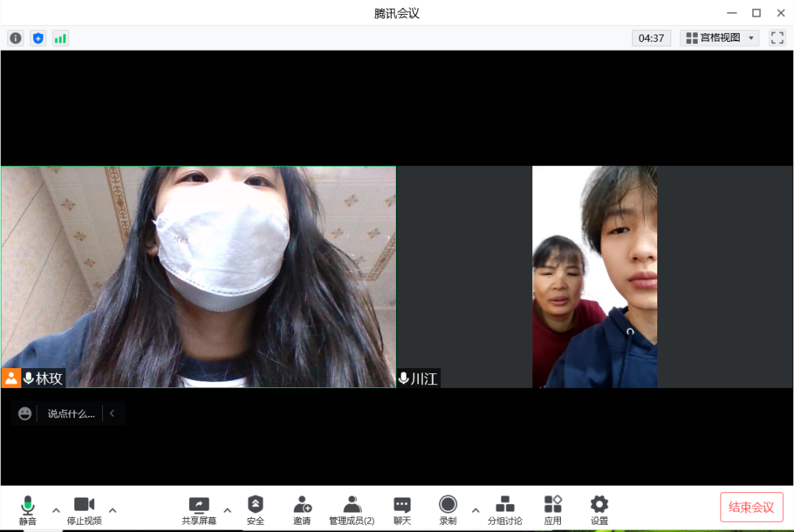
Task: Expand share options arrow beside 共享屏幕
Action: click(228, 510)
